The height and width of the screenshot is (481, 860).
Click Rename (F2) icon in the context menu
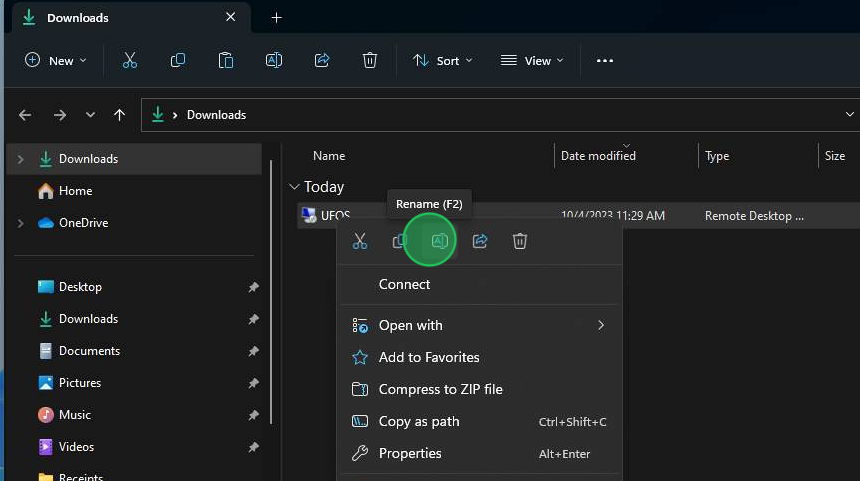(x=439, y=241)
